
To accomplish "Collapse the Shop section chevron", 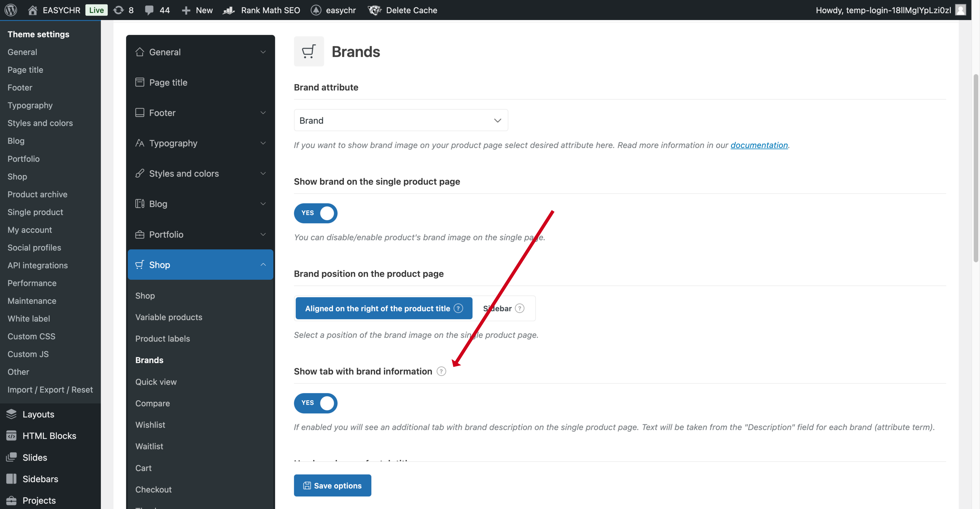I will click(263, 265).
